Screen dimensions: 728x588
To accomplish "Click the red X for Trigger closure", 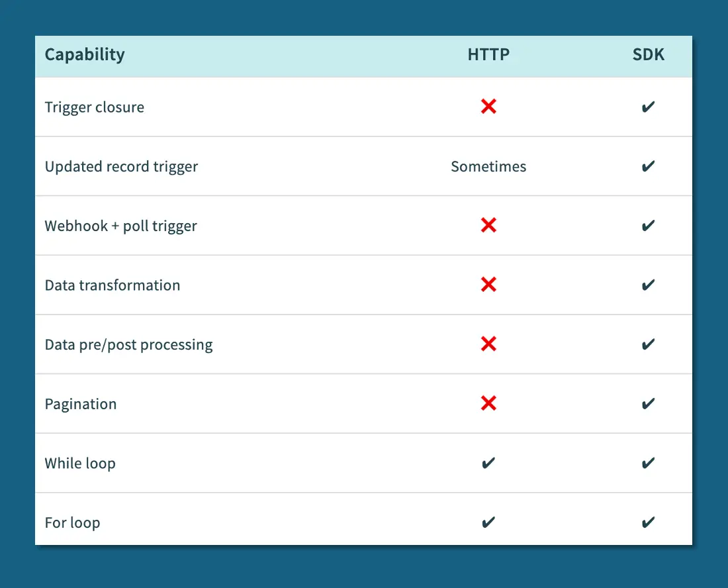I will pyautogui.click(x=488, y=107).
